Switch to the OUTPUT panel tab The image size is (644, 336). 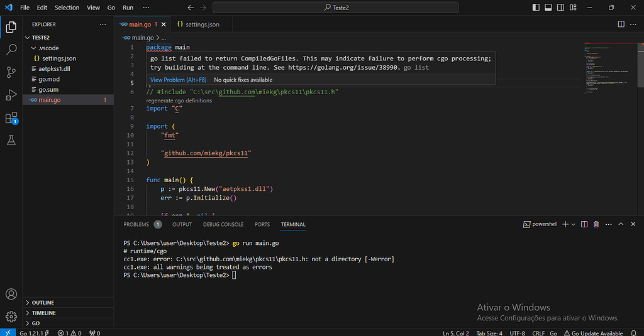[182, 224]
